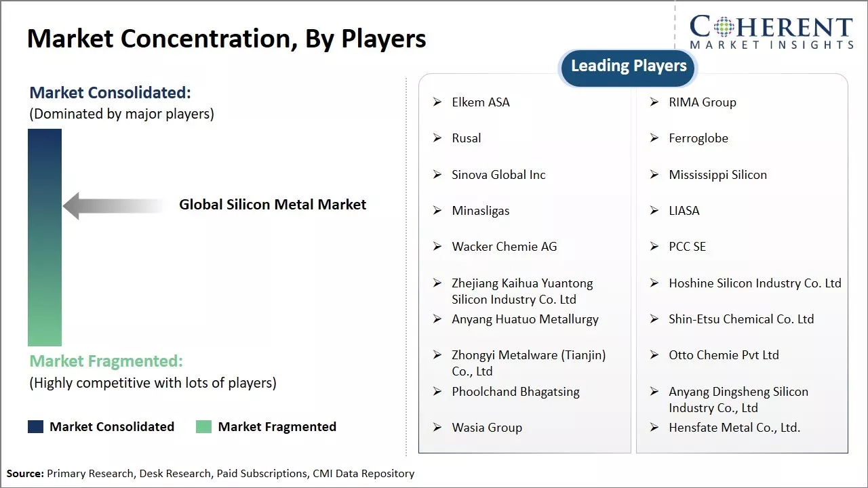This screenshot has width=868, height=488.
Task: Click the Shin-Etsu Chemical Co. Ltd link
Action: click(741, 319)
